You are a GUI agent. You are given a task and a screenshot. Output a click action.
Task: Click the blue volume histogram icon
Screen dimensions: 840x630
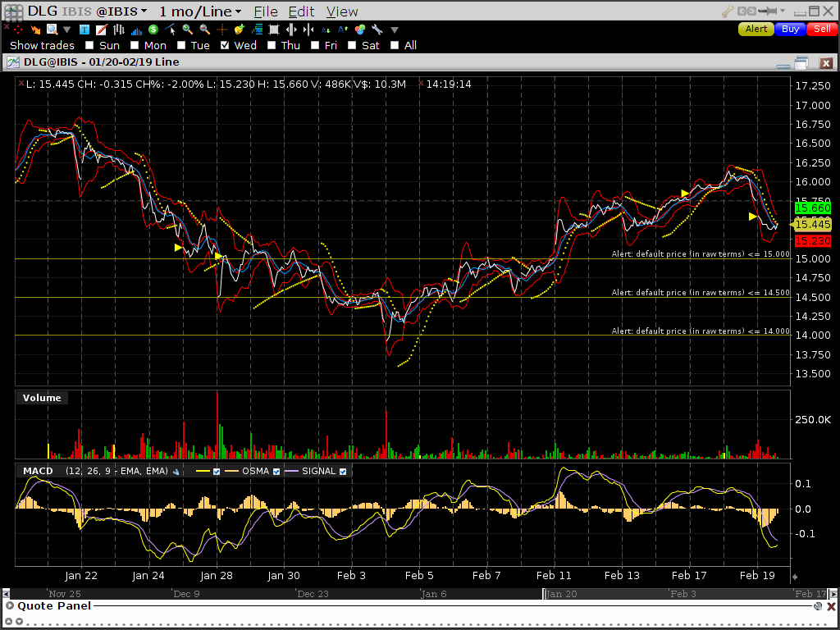[x=136, y=30]
